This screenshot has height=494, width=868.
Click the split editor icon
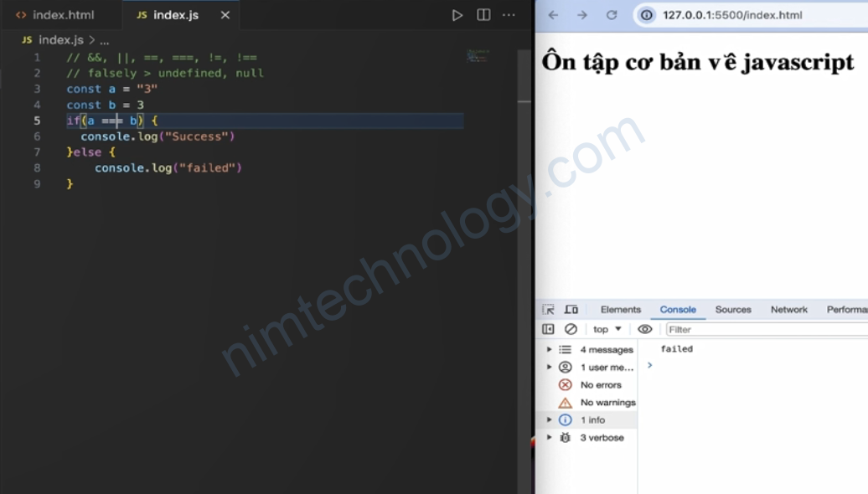(483, 15)
